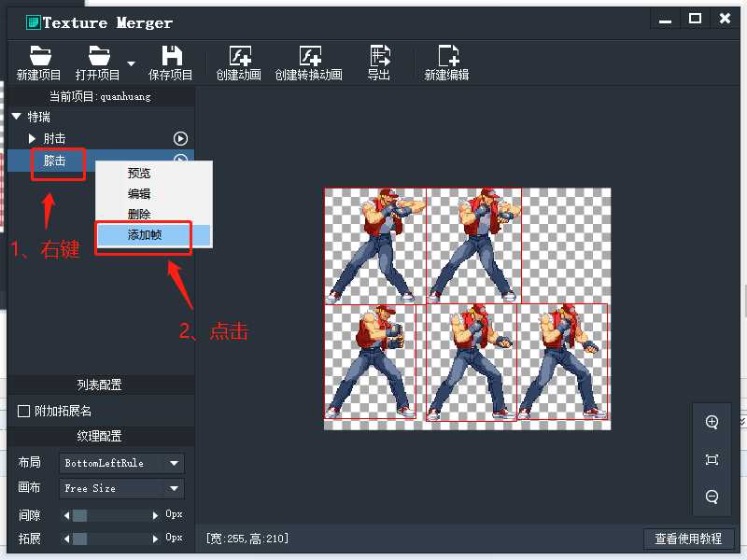Click the 保存项目 save icon
The width and height of the screenshot is (747, 560).
[x=172, y=56]
